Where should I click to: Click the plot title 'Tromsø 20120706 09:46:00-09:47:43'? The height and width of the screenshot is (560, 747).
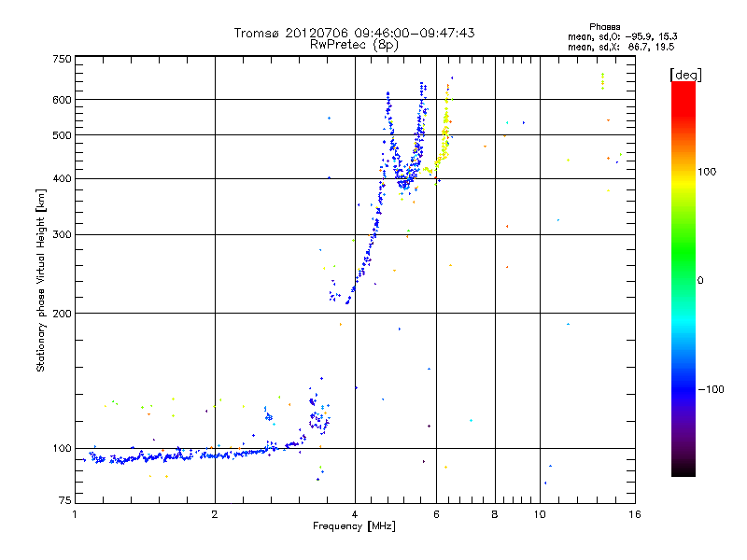pos(354,33)
